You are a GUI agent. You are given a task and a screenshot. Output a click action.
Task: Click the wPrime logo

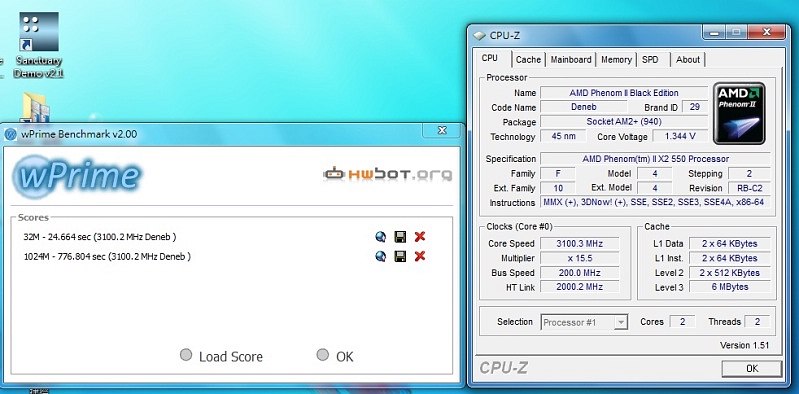[x=77, y=176]
